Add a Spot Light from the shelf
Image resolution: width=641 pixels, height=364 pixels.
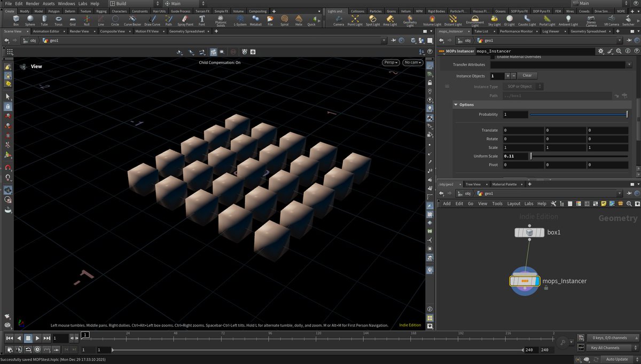[x=372, y=20]
